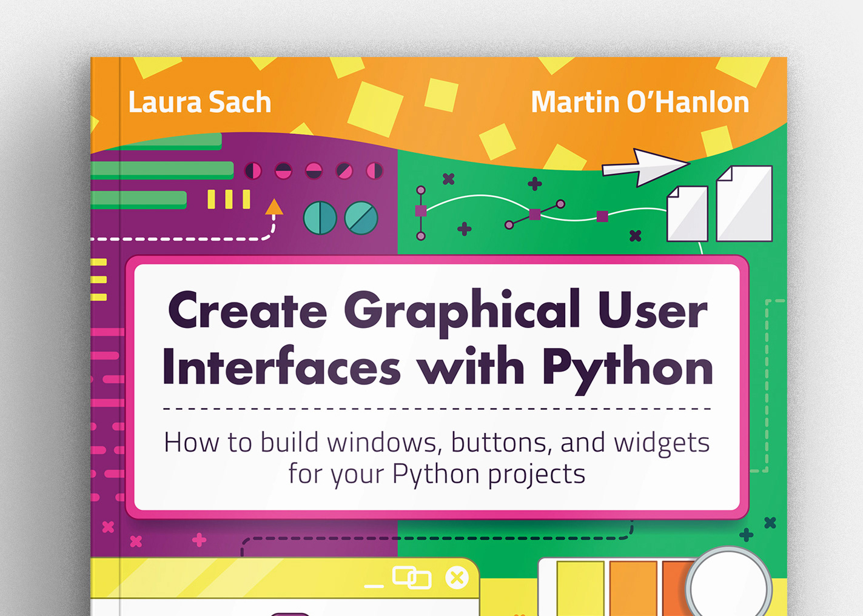Click the subtitle 'How to build windows, buttons, and widgets'
The image size is (863, 616).
click(x=437, y=443)
